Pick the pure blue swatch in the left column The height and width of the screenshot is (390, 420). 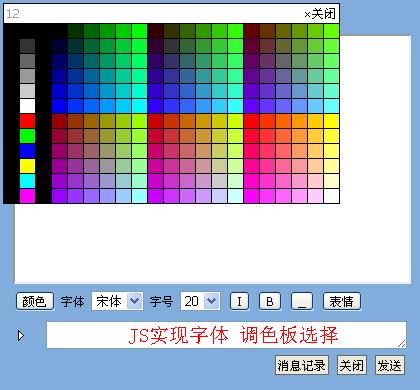tap(27, 151)
